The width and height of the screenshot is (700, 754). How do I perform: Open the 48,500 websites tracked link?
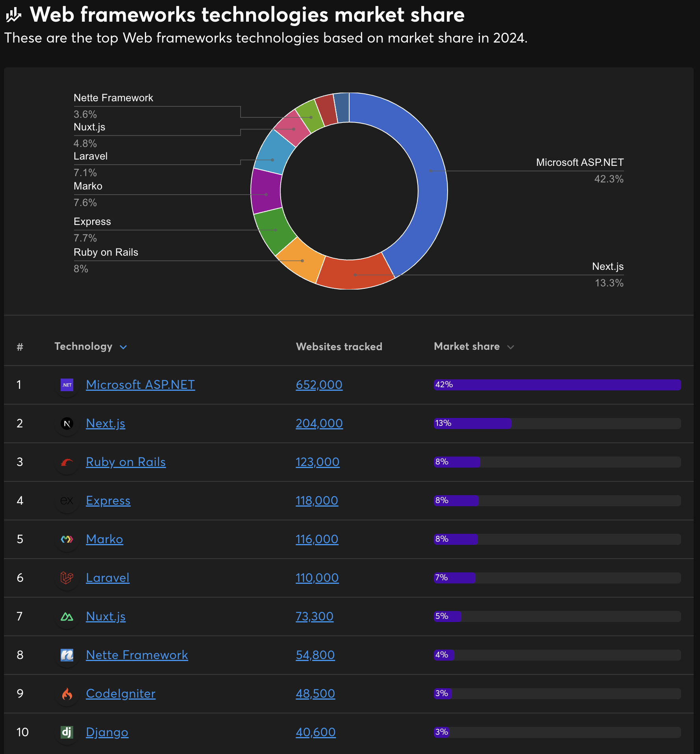(315, 694)
